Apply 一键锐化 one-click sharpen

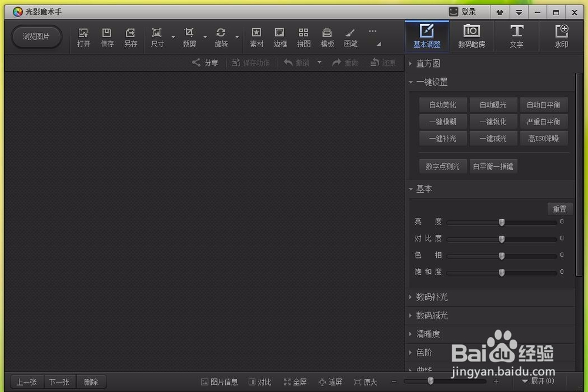493,122
